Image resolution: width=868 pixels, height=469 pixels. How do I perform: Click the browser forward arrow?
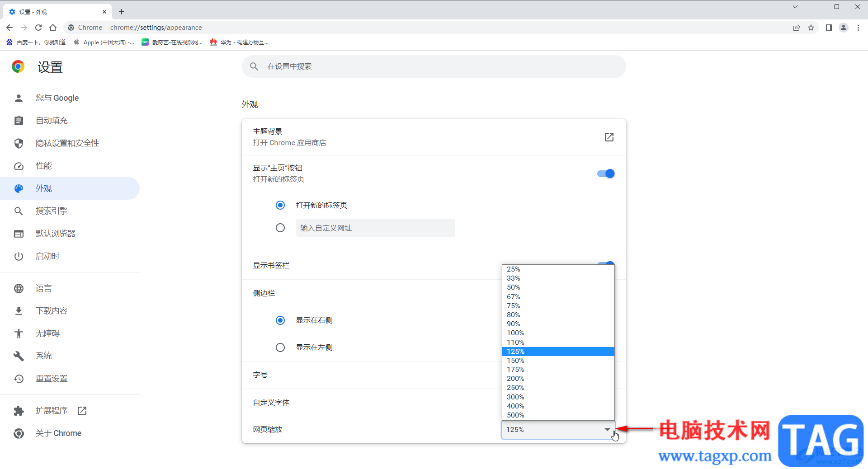[24, 28]
